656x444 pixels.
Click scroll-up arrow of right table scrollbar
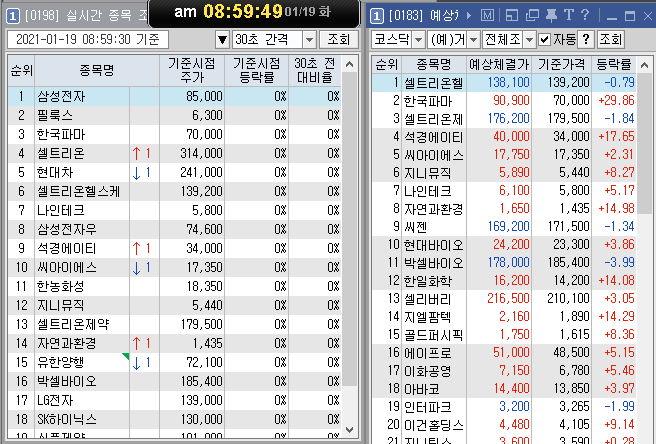tap(644, 65)
